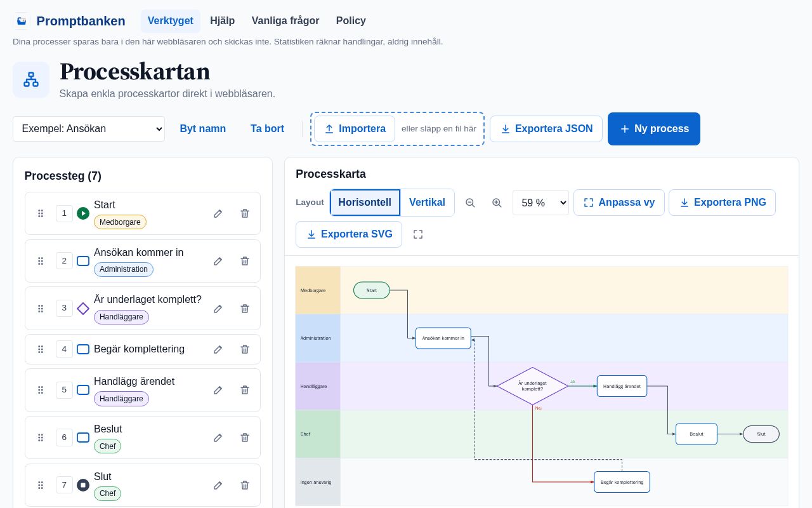Zoom in the process map

pyautogui.click(x=497, y=203)
